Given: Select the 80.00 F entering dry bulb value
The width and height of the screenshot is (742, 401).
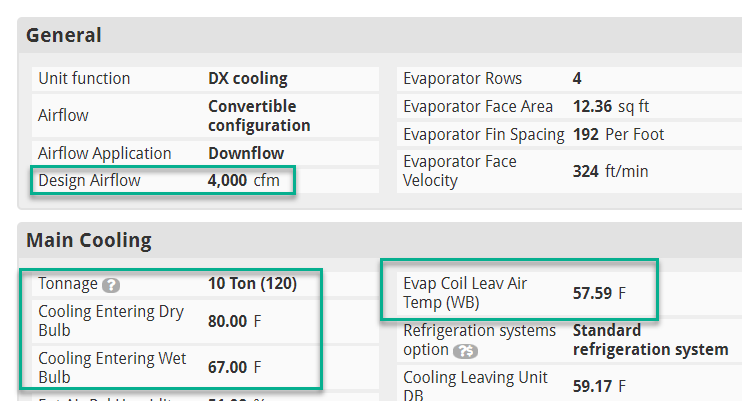Looking at the screenshot, I should 234,321.
